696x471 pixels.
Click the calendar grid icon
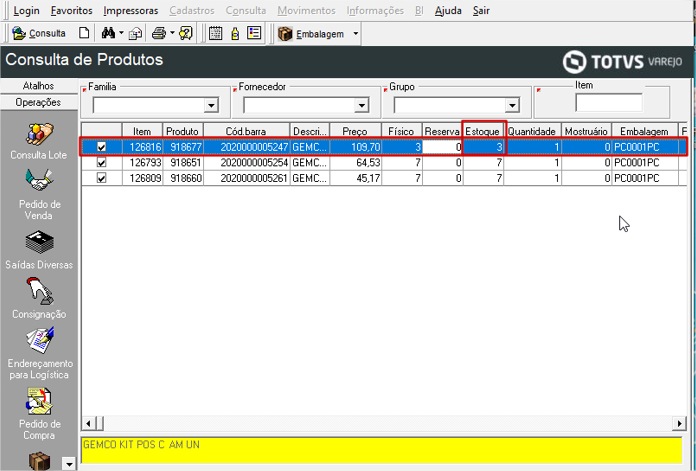click(x=216, y=33)
